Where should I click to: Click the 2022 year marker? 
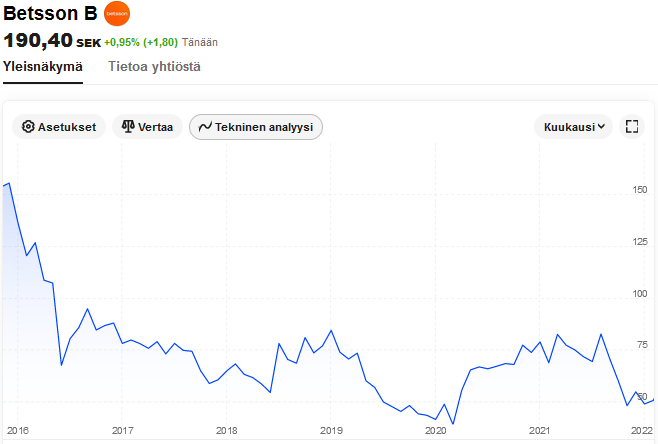[641, 430]
